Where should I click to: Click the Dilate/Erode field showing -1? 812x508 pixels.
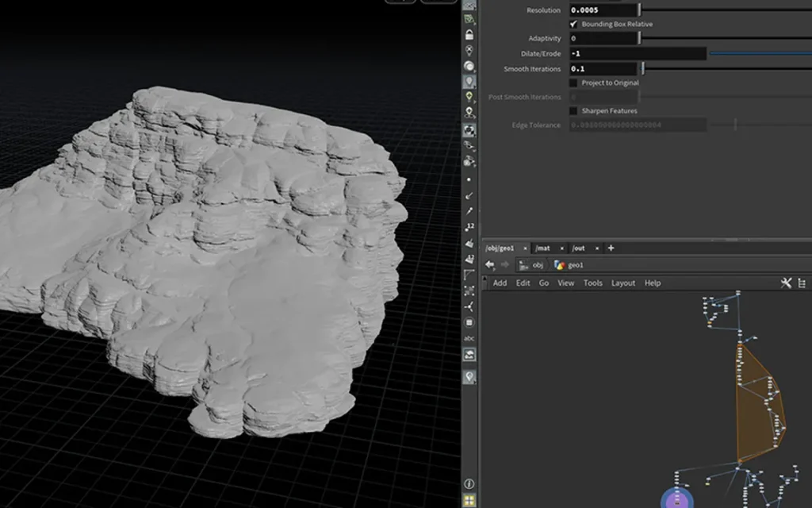638,53
